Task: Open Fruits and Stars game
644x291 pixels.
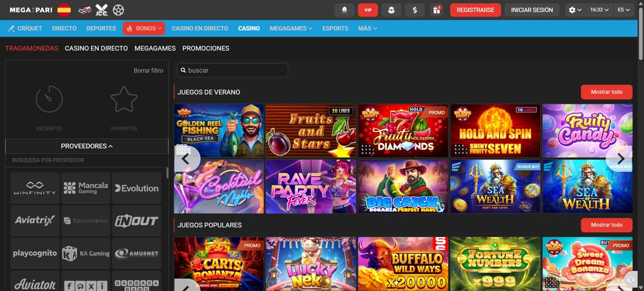Action: pos(311,131)
